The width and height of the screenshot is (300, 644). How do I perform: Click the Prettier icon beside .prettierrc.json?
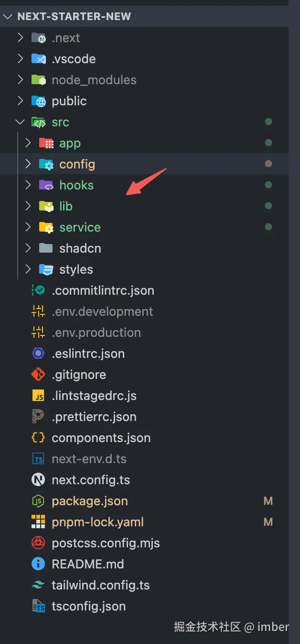(x=38, y=417)
